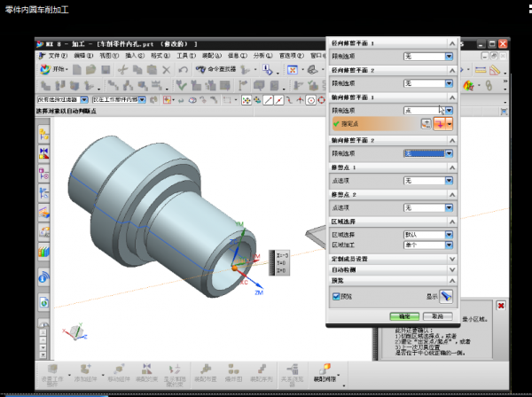This screenshot has height=397, width=532.
Task: Open 径向修剪平面 1 限制选项 dropdown
Action: pyautogui.click(x=428, y=57)
